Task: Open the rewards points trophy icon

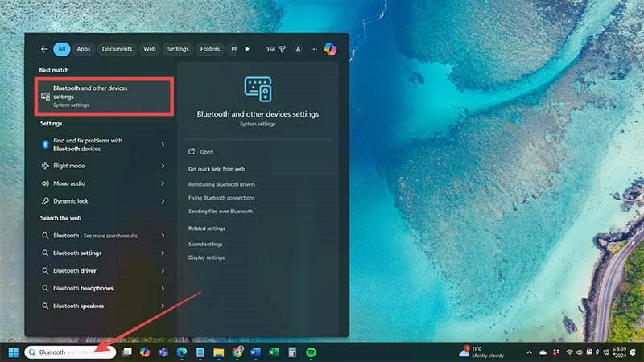Action: (x=283, y=49)
